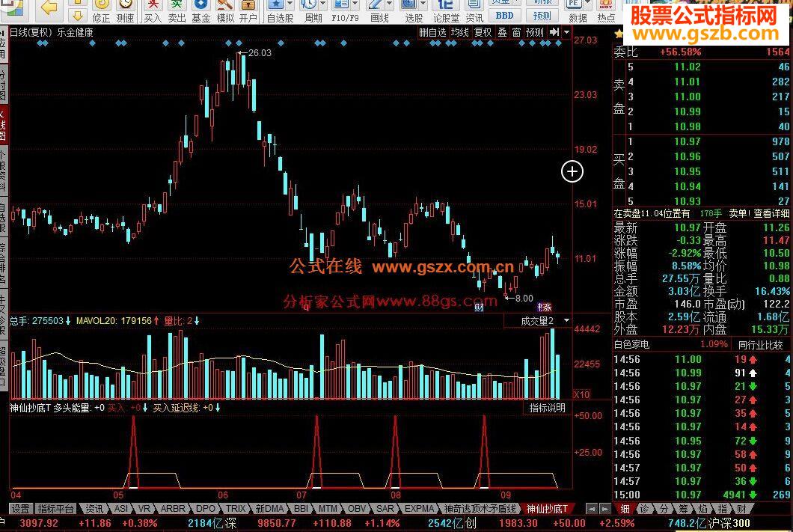
Task: Open the chart header dropdown arrow
Action: [566, 32]
